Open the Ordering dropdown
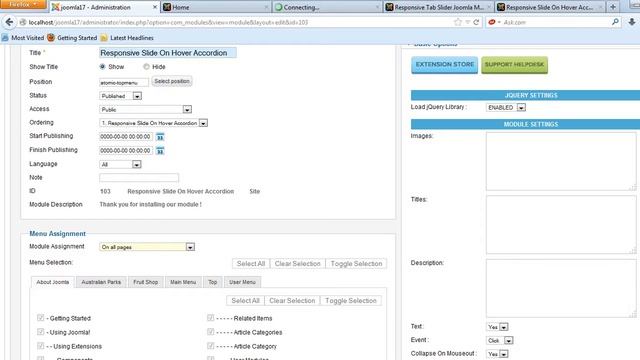This screenshot has height=360, width=640. (x=153, y=123)
